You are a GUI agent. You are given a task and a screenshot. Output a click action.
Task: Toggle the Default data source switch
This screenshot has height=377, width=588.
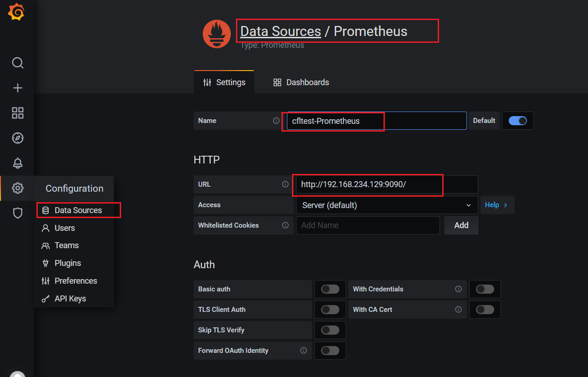pos(517,121)
